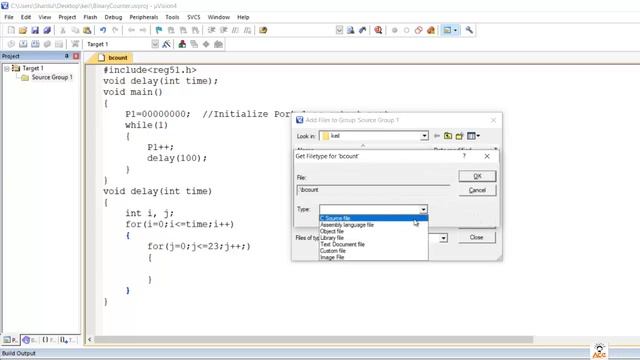Click the Indent selected lines icon
This screenshot has height=360, width=640.
click(211, 30)
